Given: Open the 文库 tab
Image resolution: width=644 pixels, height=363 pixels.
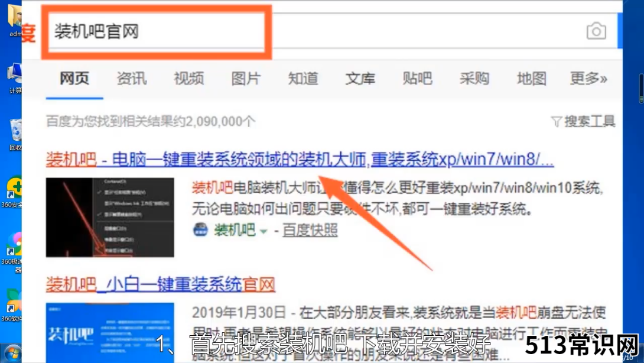Looking at the screenshot, I should pyautogui.click(x=360, y=78).
